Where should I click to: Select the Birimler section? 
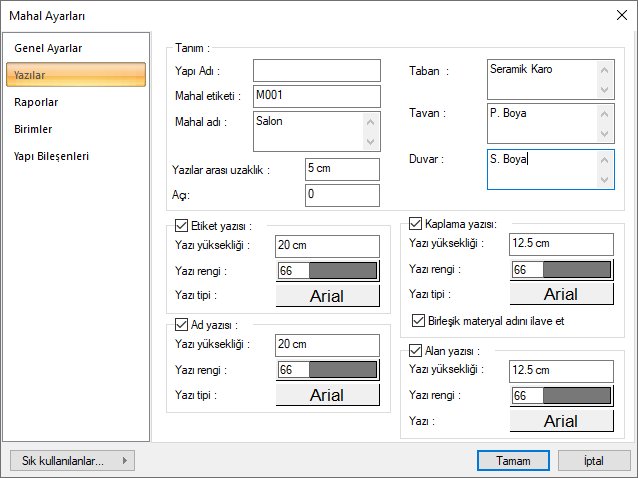[x=34, y=129]
